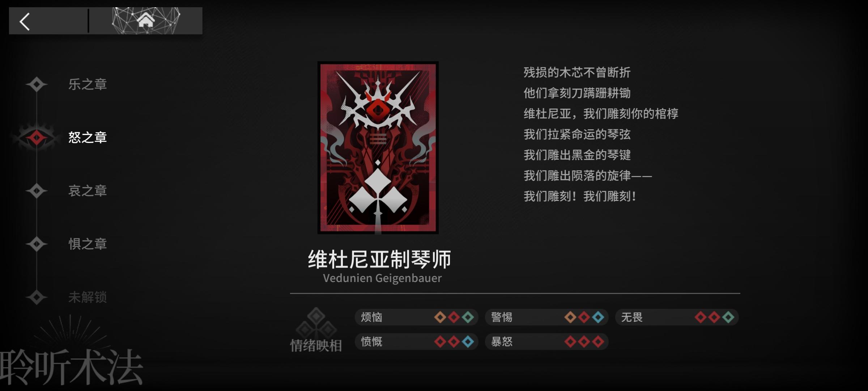Click the blue diamond in 警惕
868x391 pixels.
(x=598, y=317)
